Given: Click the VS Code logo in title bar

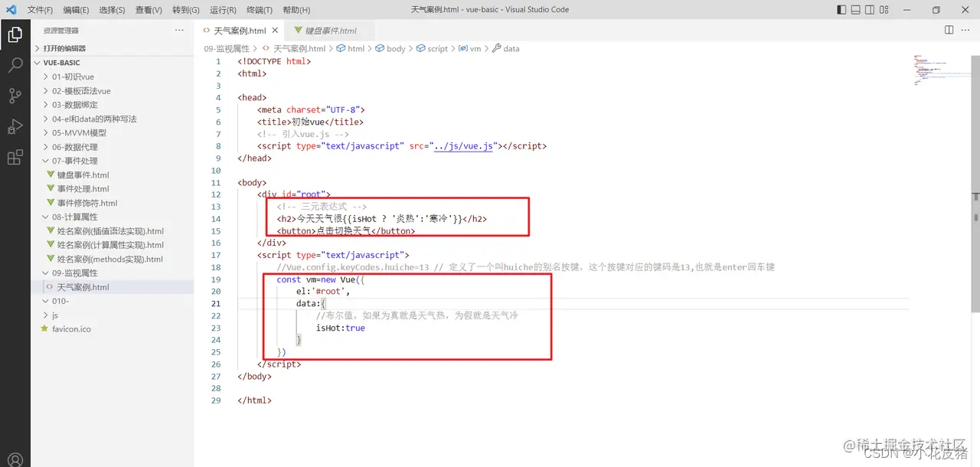Looking at the screenshot, I should pos(11,10).
